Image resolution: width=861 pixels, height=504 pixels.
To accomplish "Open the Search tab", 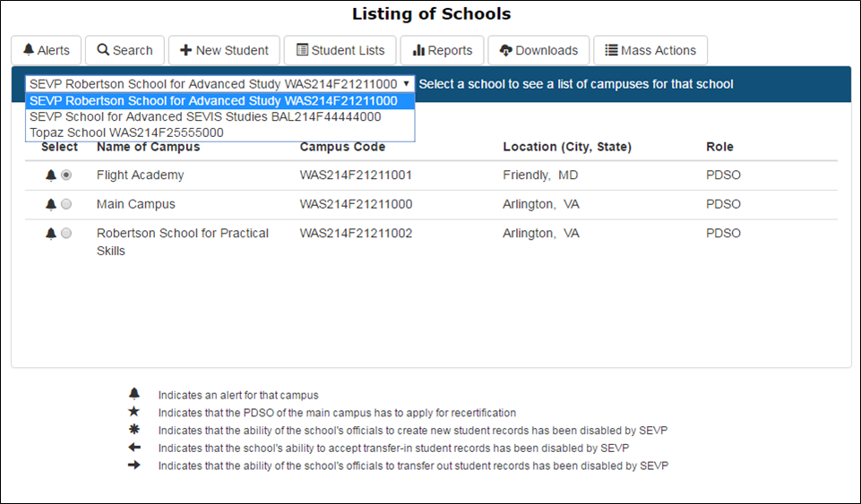I will click(125, 50).
